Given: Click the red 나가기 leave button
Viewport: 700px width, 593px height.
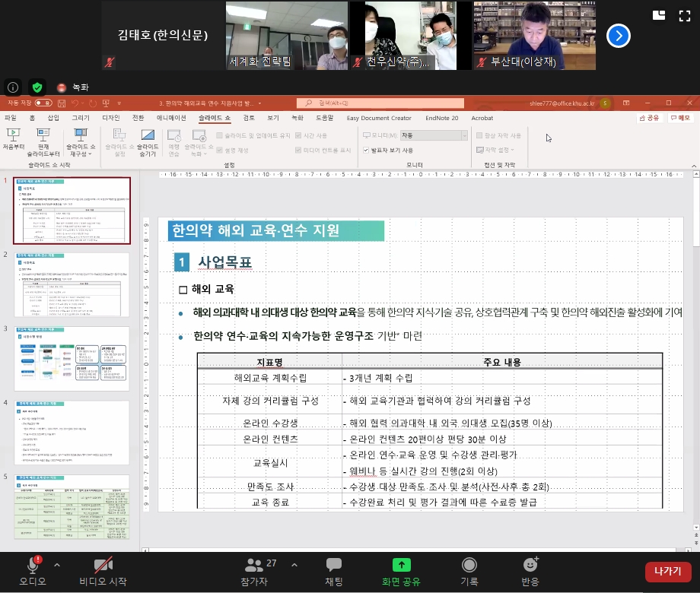Looking at the screenshot, I should [667, 571].
